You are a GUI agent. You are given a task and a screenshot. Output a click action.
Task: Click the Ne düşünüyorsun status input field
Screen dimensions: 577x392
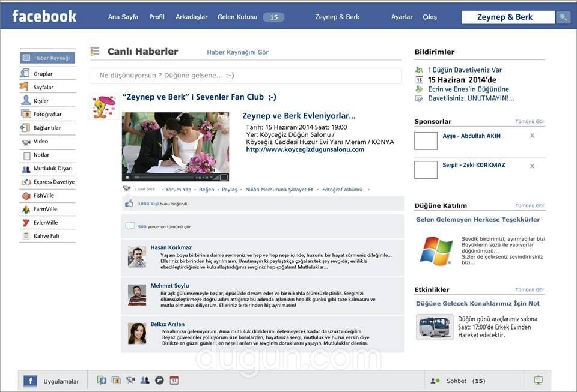point(246,76)
